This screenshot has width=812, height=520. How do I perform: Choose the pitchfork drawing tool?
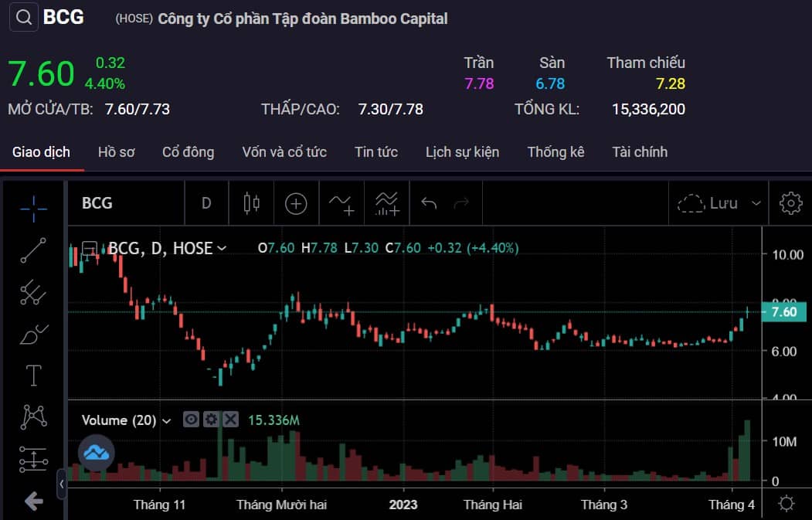click(34, 293)
